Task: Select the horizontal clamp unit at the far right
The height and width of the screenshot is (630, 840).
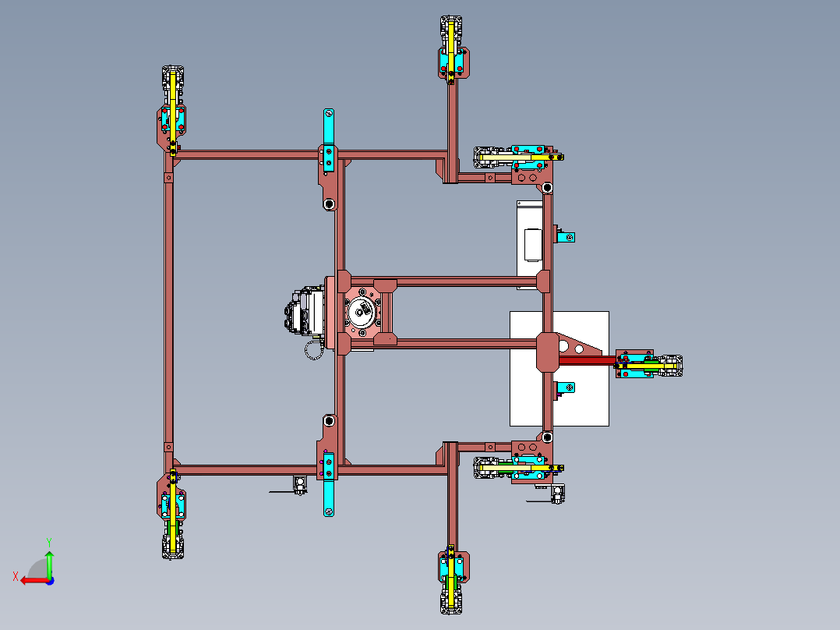Action: (x=649, y=365)
